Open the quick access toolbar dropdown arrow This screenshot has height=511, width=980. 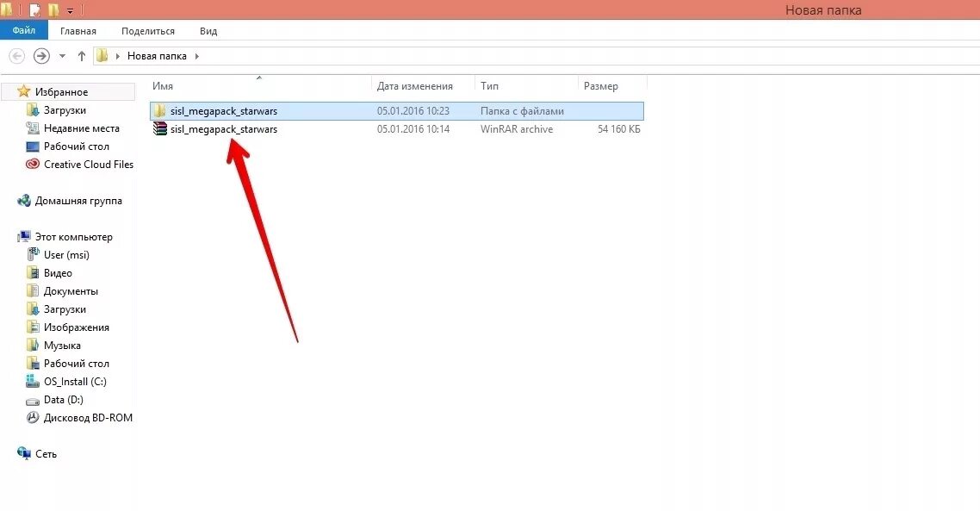point(70,10)
